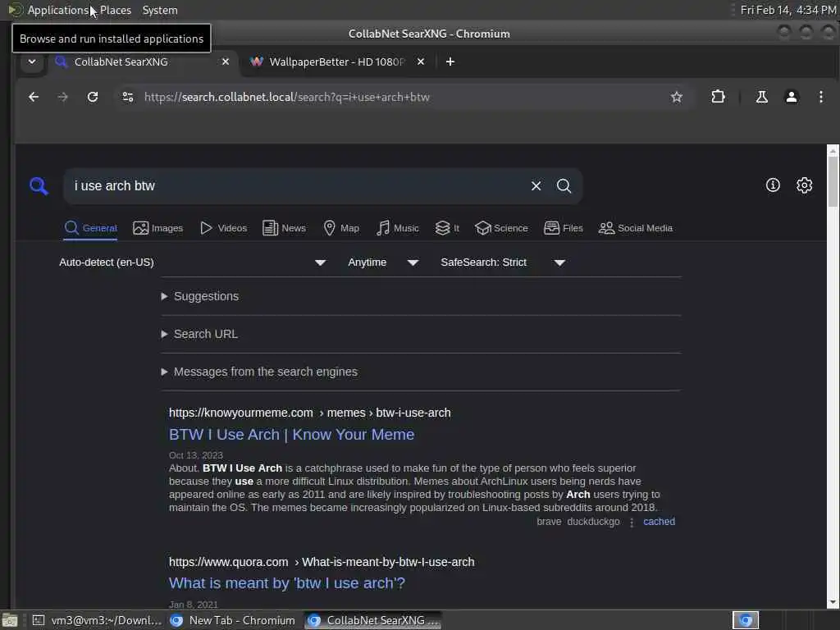Viewport: 840px width, 630px height.
Task: Open the knowyourmeme.com URL link
Action: pos(309,413)
